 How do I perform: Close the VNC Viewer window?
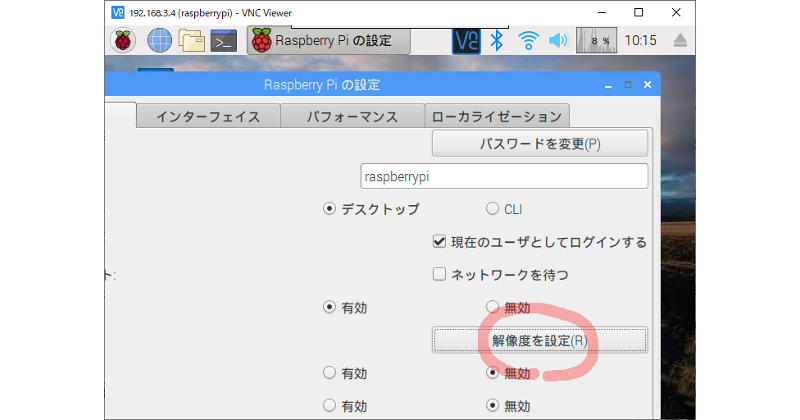coord(676,13)
